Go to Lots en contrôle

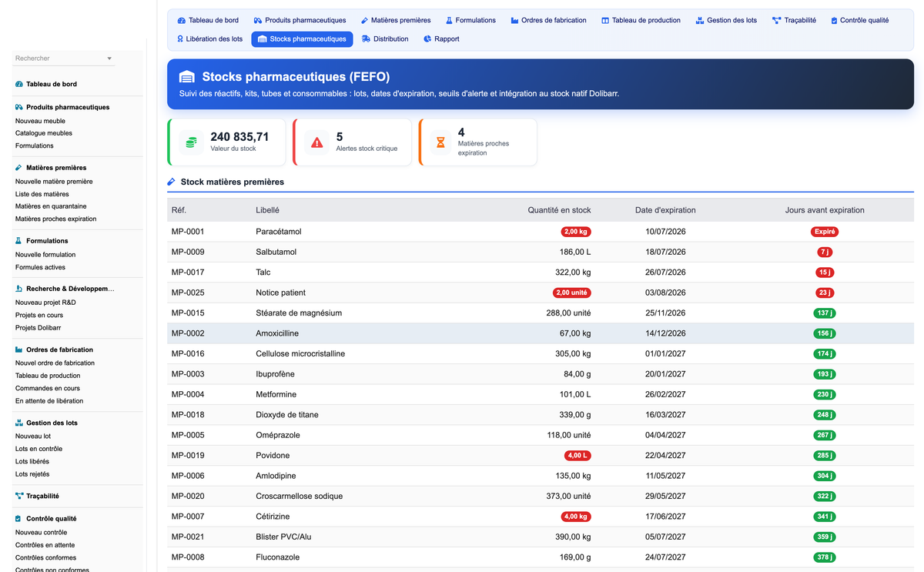[39, 449]
